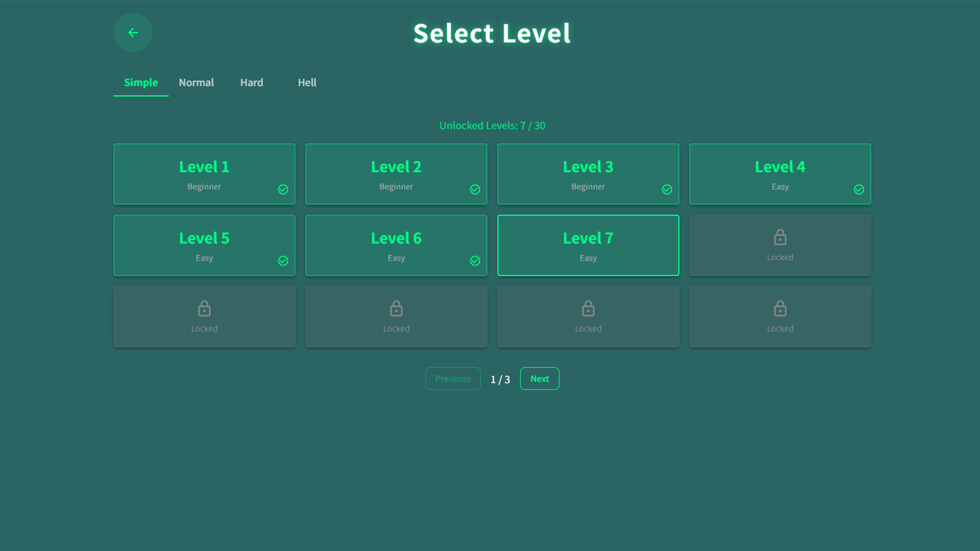Screen dimensions: 980x551
Task: Switch to the Normal difficulty tab
Action: click(197, 82)
